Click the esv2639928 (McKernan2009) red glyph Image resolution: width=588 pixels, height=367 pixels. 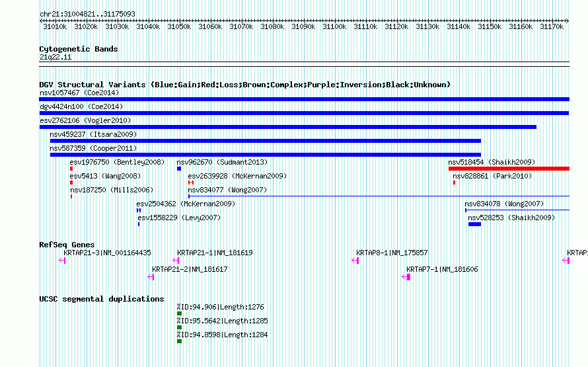[191, 183]
